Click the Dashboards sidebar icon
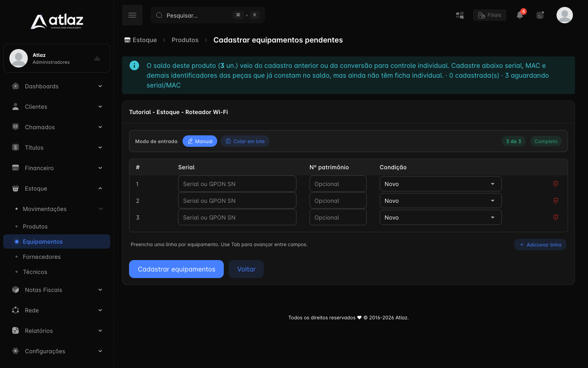This screenshot has height=368, width=588. [x=16, y=86]
